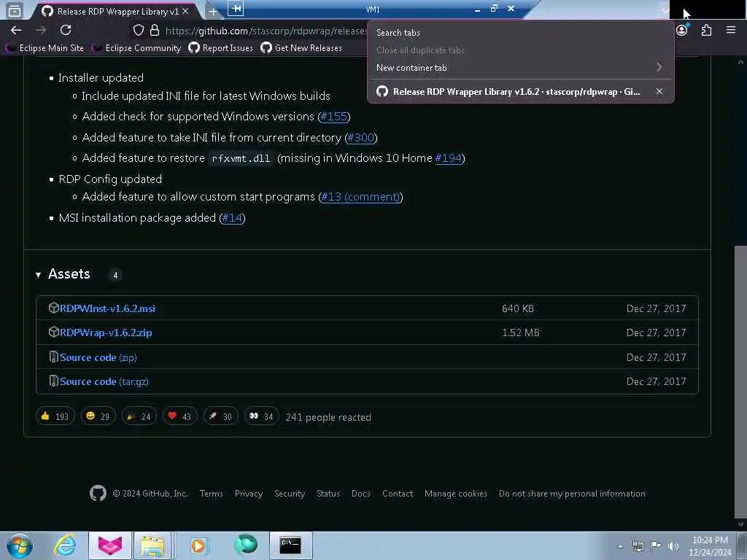Image resolution: width=747 pixels, height=560 pixels.
Task: Click the VM1 pin icon in session bar
Action: click(x=236, y=8)
